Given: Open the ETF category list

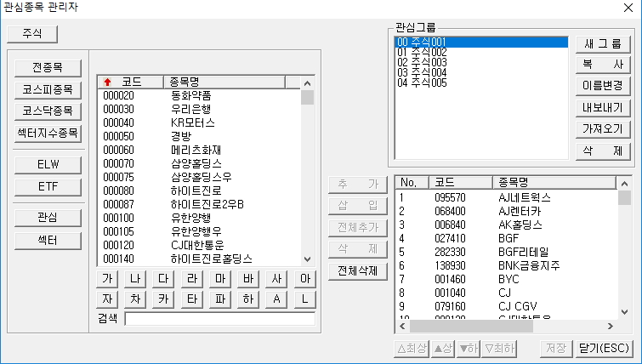Looking at the screenshot, I should pos(48,185).
